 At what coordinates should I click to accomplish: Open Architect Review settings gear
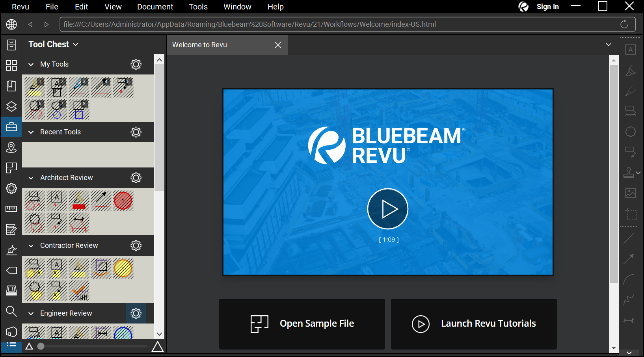point(136,178)
